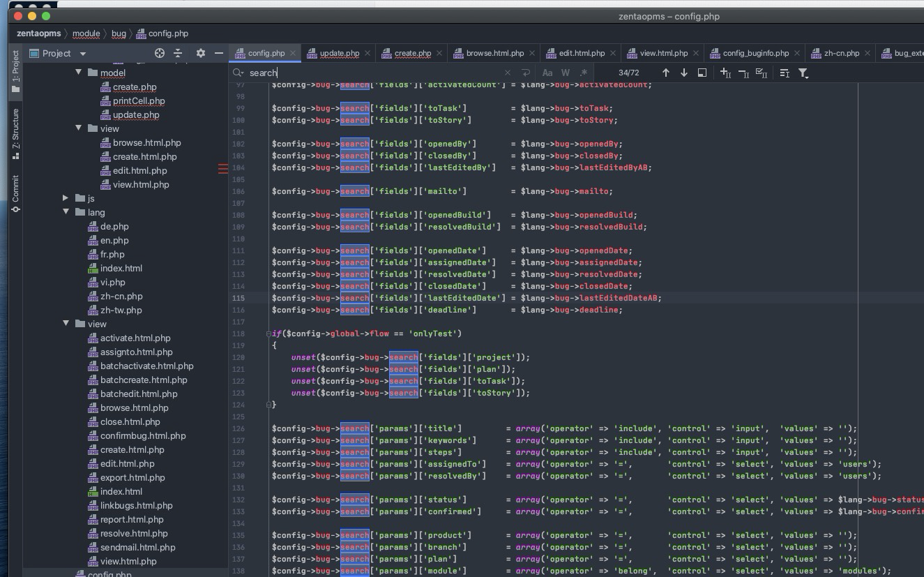Click locate/select opened file target icon
The image size is (924, 577).
[160, 53]
